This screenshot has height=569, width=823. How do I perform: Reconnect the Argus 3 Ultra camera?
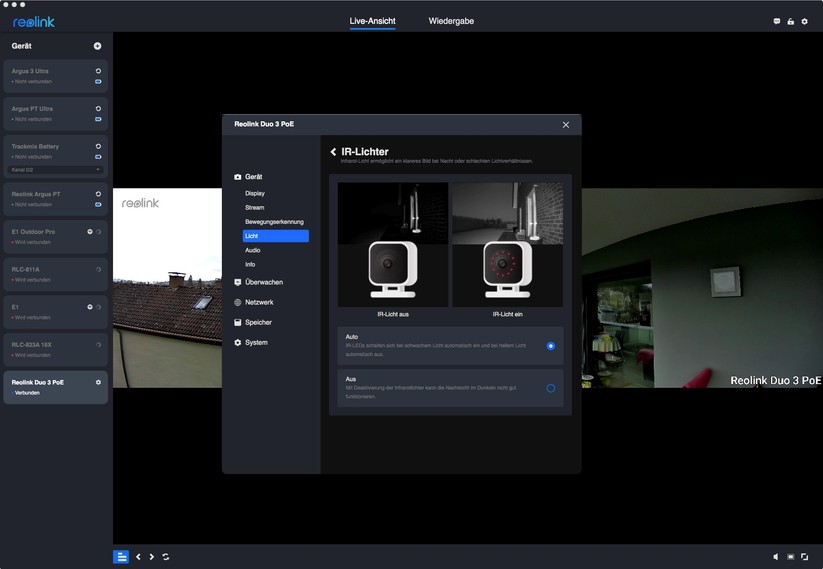pyautogui.click(x=98, y=71)
